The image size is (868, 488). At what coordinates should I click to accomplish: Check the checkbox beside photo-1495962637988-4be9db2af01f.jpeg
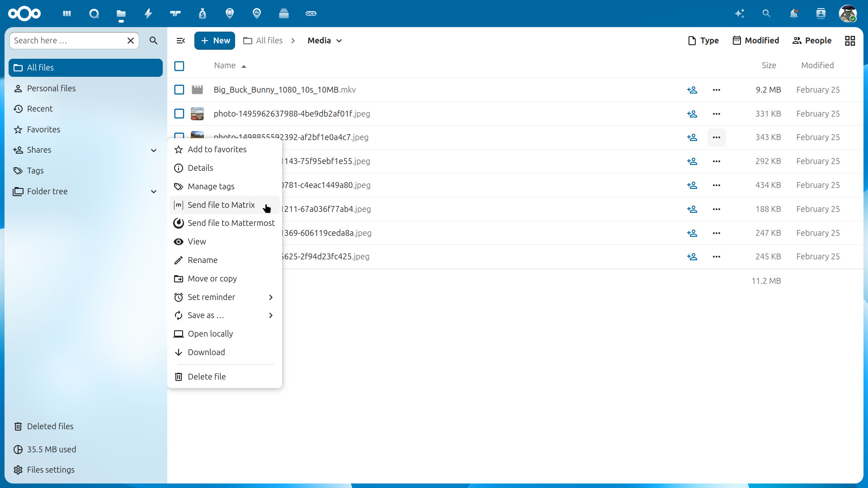coord(179,113)
